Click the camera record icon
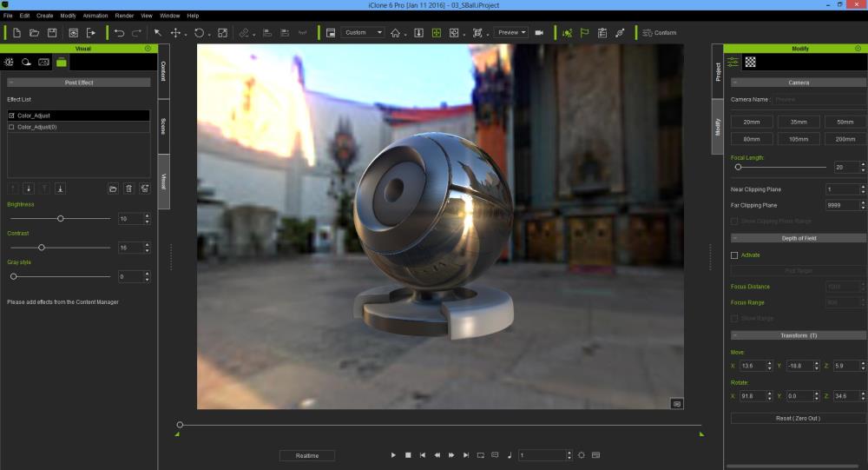The width and height of the screenshot is (868, 470). (539, 33)
